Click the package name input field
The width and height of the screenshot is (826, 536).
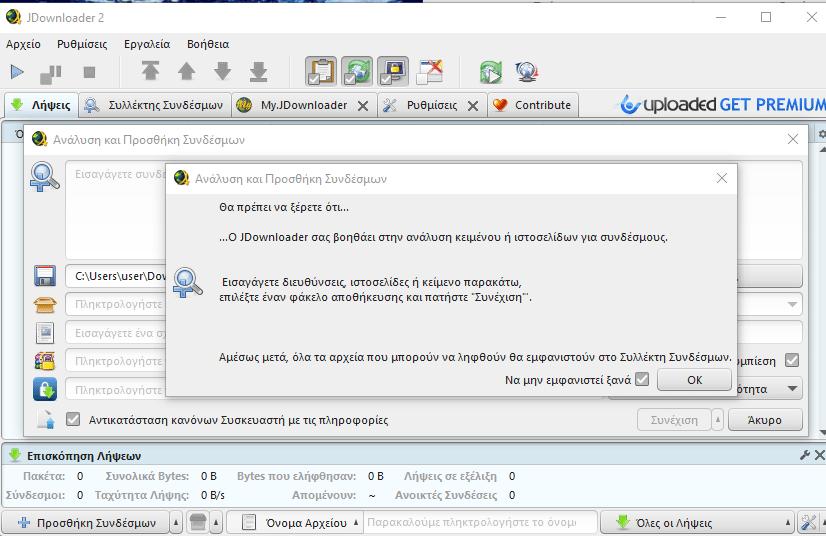pos(116,304)
